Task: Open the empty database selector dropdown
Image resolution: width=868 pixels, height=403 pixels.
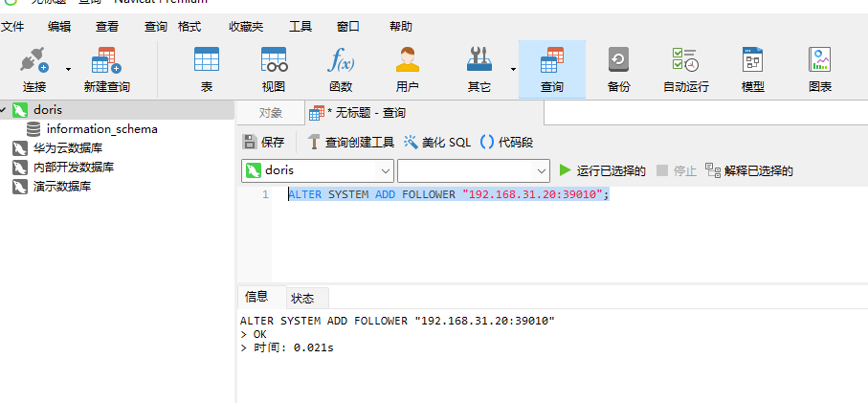Action: [539, 170]
